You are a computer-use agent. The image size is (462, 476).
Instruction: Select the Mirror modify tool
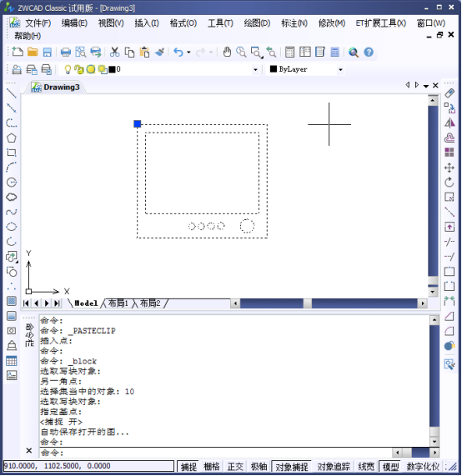coord(449,123)
